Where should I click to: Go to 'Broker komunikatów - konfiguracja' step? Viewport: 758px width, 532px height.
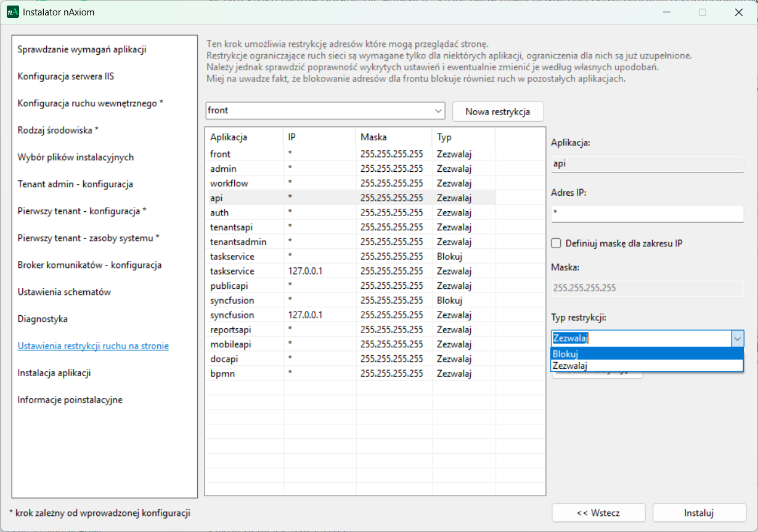[x=89, y=265]
